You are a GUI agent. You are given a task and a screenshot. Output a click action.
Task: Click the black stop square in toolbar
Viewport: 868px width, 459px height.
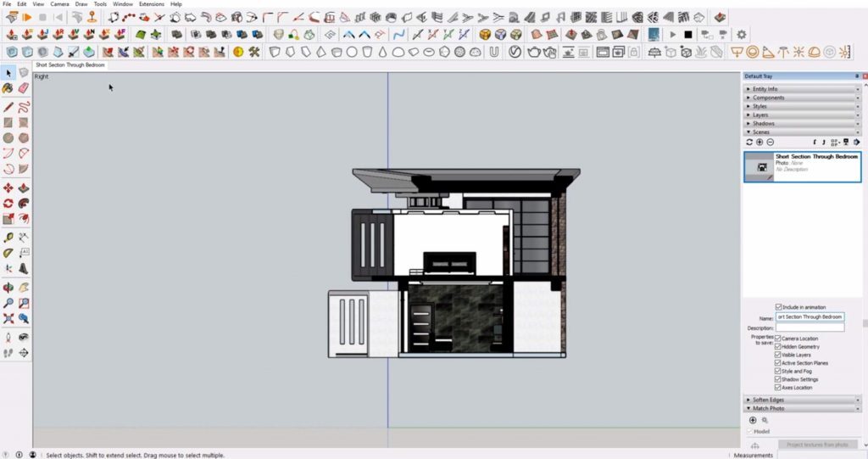point(688,35)
